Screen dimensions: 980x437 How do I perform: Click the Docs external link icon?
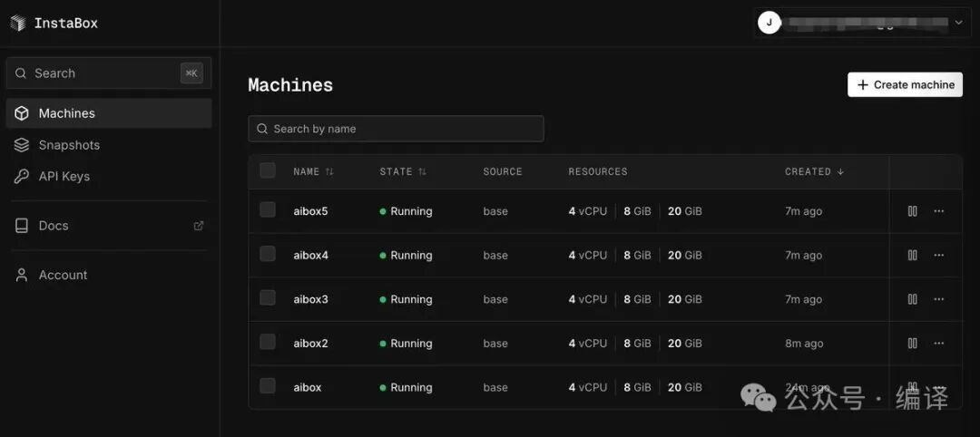pyautogui.click(x=199, y=226)
